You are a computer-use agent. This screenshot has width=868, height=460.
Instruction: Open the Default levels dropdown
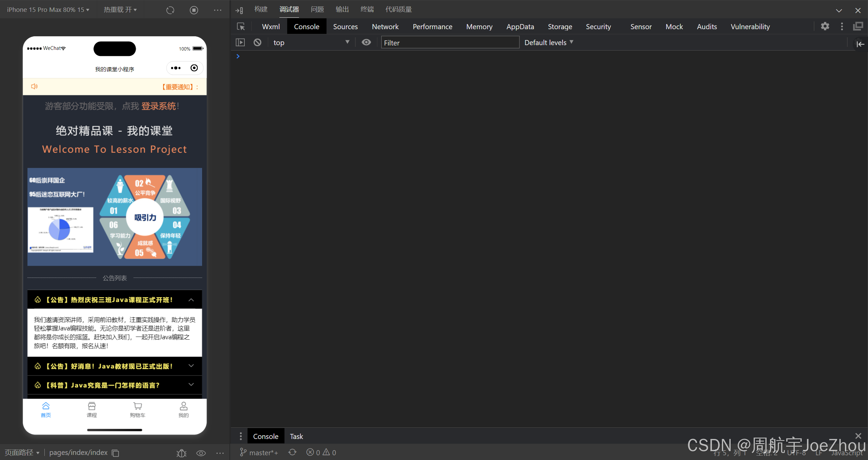pyautogui.click(x=548, y=42)
